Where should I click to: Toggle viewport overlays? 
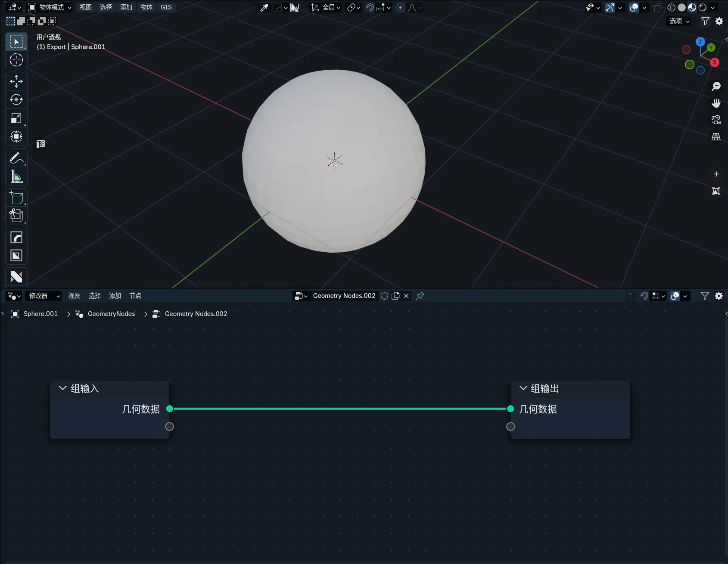click(x=634, y=7)
